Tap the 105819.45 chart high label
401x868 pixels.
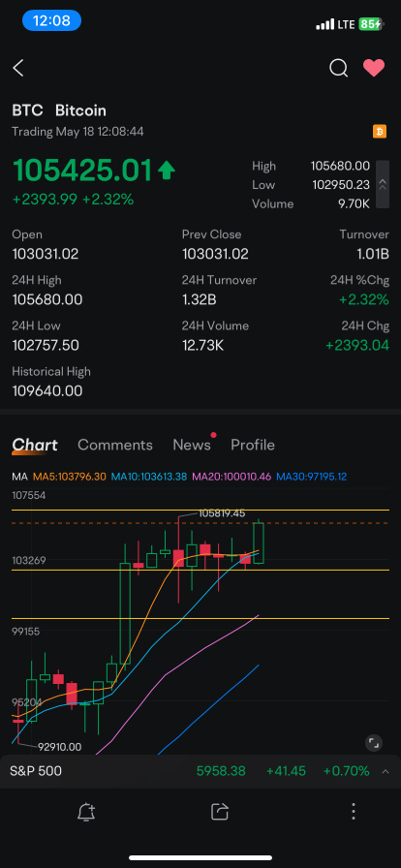coord(222,513)
